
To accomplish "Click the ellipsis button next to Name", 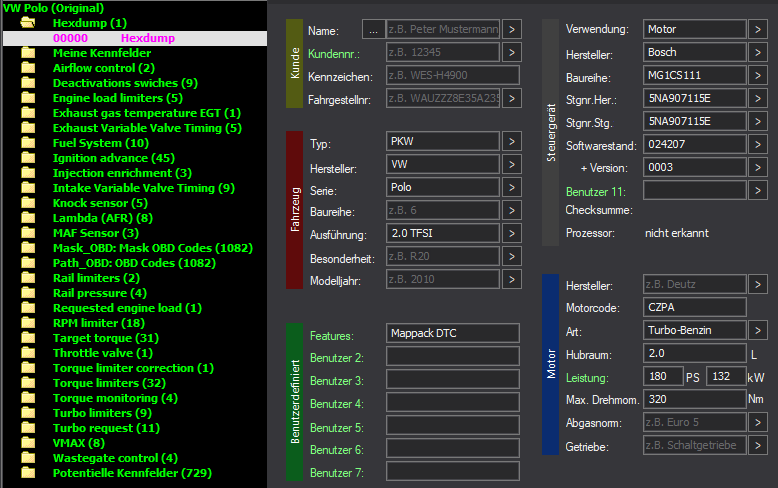I will click(x=373, y=30).
